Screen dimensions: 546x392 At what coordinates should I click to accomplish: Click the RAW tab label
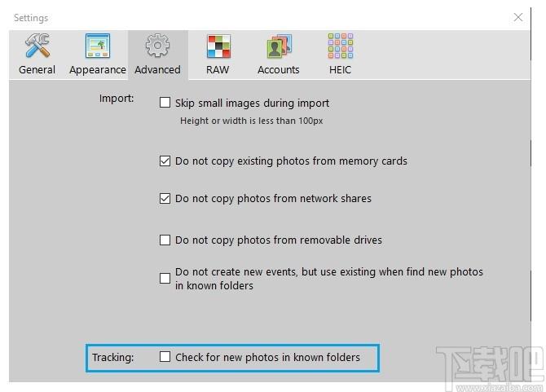218,70
